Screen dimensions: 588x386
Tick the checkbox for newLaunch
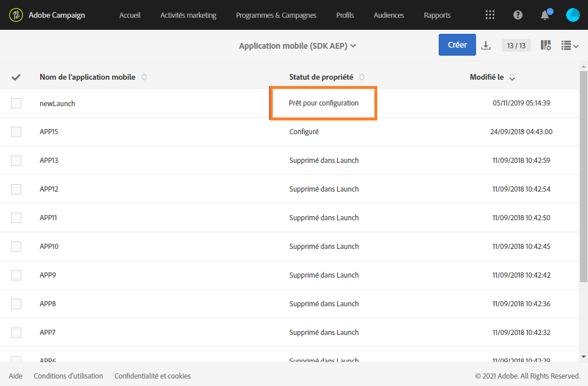click(x=16, y=103)
